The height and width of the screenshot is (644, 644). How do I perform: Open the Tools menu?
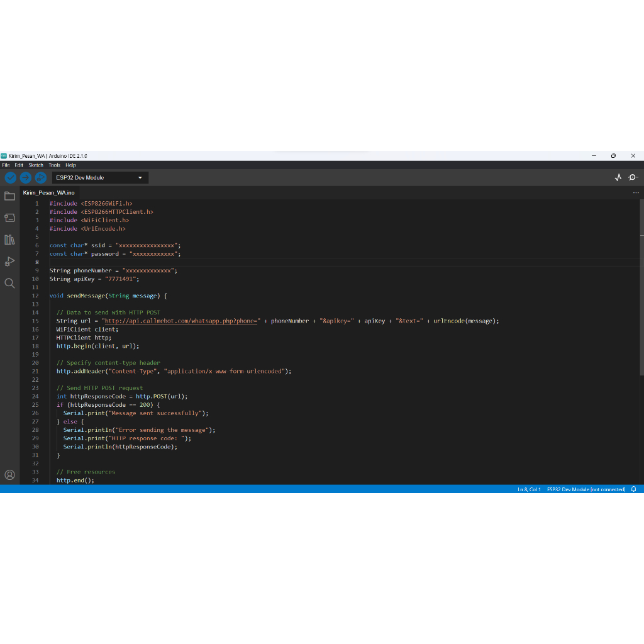coord(54,165)
